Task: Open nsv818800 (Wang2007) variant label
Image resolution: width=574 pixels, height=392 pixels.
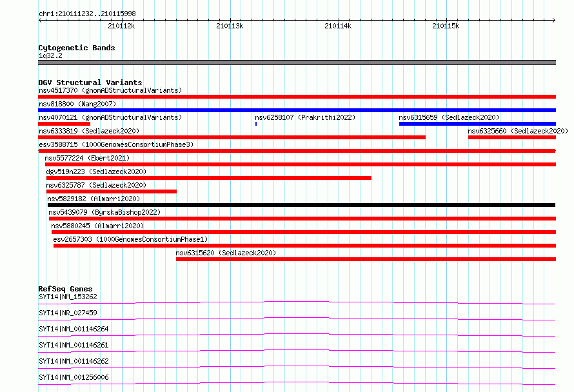Action: click(77, 104)
